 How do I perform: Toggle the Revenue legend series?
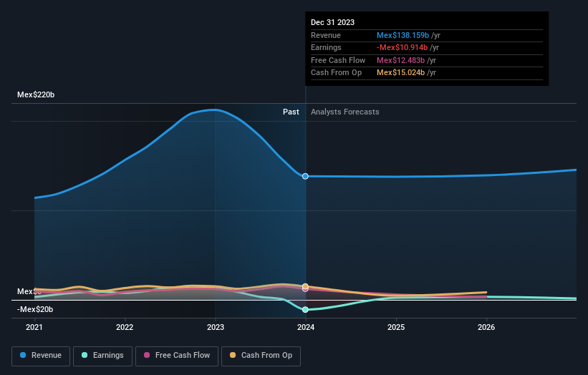41,356
